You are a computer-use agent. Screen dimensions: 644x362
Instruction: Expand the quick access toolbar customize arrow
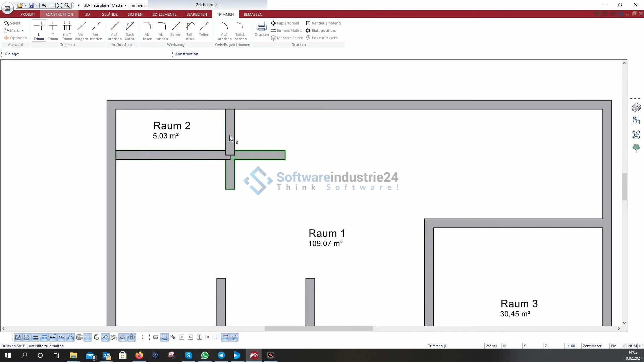click(78, 5)
